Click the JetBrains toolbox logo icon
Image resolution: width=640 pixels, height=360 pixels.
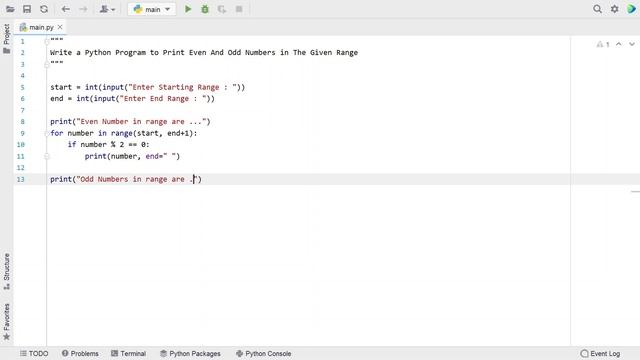click(x=631, y=9)
